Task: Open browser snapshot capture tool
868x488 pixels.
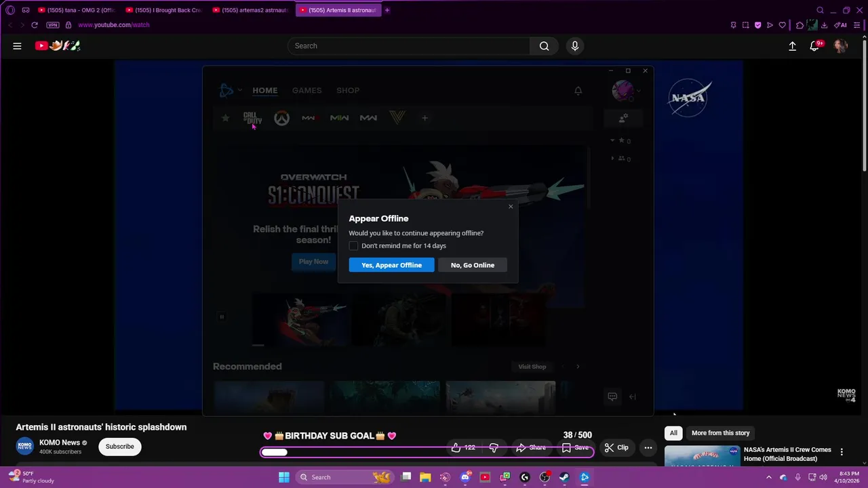Action: pyautogui.click(x=745, y=25)
